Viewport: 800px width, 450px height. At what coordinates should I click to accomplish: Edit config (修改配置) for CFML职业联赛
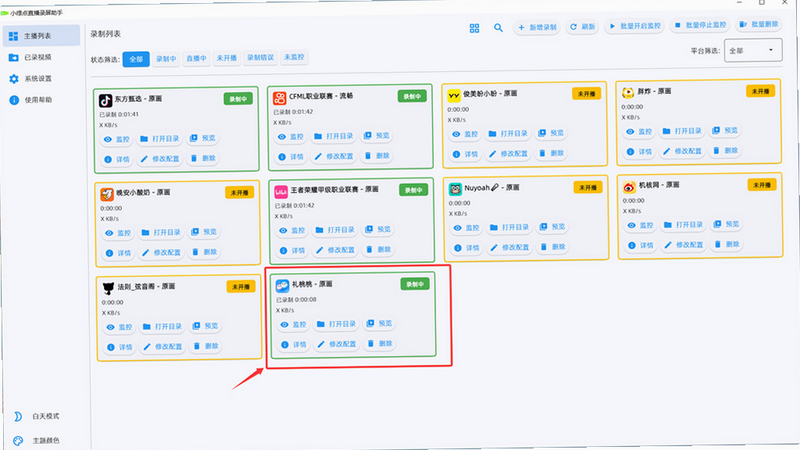pos(334,156)
